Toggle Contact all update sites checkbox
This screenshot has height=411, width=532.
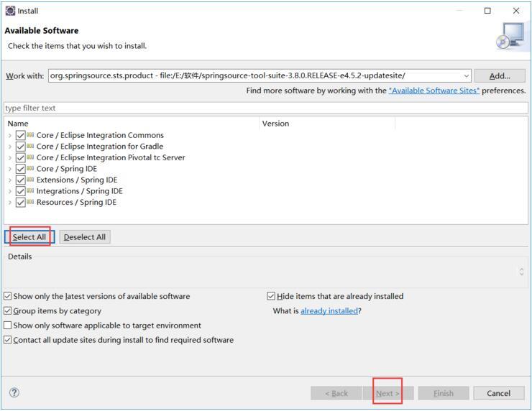[7, 340]
